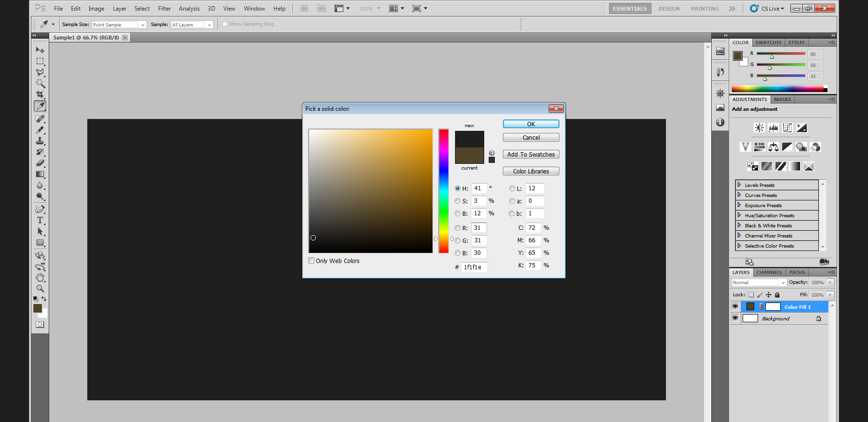Select the Polygonal Lasso tool
The image size is (868, 422).
click(40, 72)
